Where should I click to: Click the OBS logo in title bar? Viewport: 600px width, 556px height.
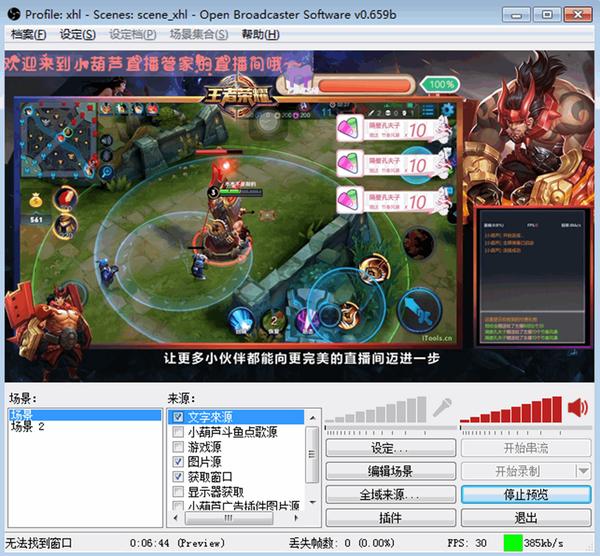click(14, 15)
